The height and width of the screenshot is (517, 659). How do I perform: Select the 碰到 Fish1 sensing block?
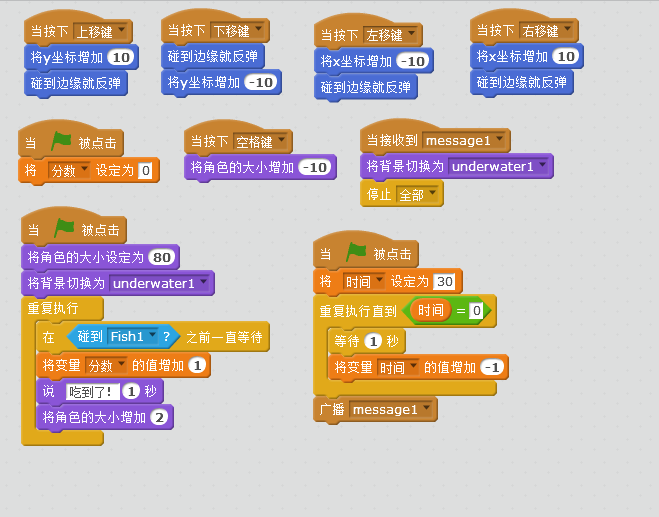[x=123, y=336]
